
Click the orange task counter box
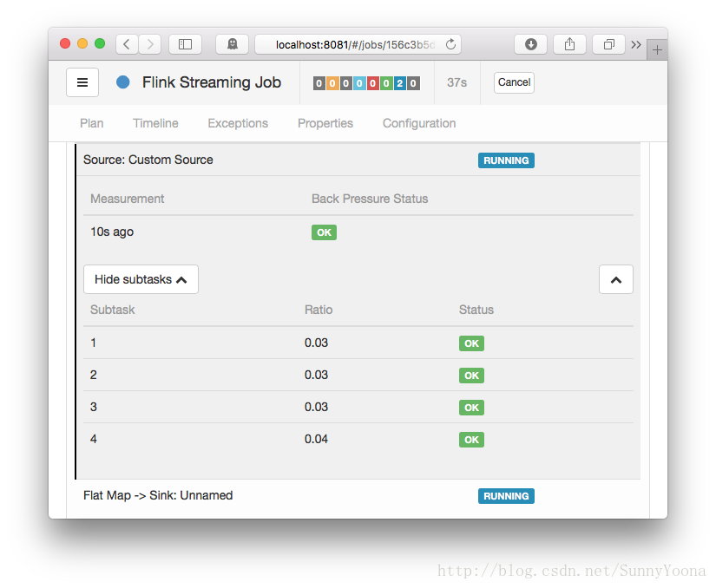pyautogui.click(x=332, y=83)
